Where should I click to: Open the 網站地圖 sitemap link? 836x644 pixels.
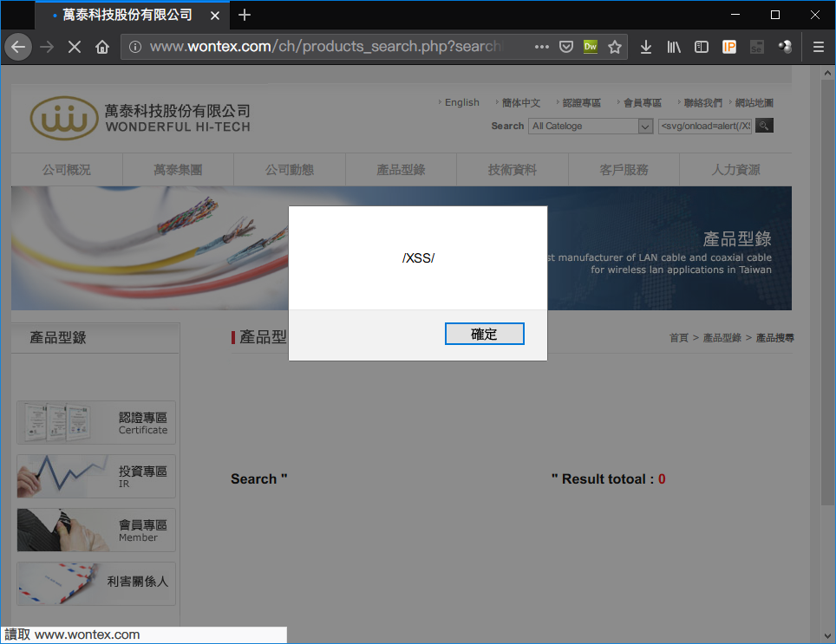pyautogui.click(x=754, y=102)
